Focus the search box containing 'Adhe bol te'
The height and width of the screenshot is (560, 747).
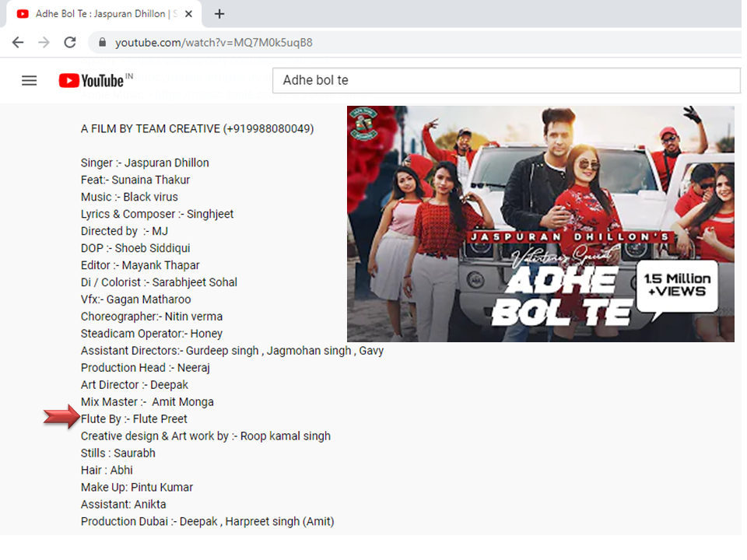(x=506, y=80)
